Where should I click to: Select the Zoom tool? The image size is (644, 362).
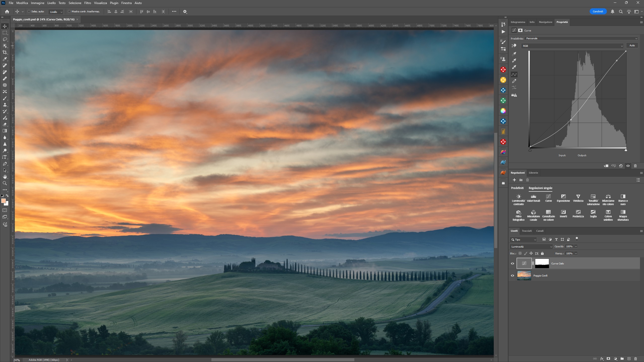pos(5,183)
